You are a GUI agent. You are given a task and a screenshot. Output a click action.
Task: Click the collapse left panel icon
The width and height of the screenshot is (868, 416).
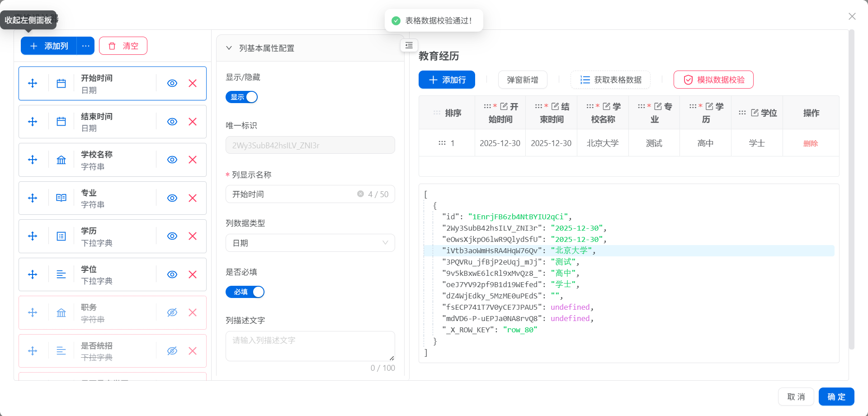[x=409, y=45]
